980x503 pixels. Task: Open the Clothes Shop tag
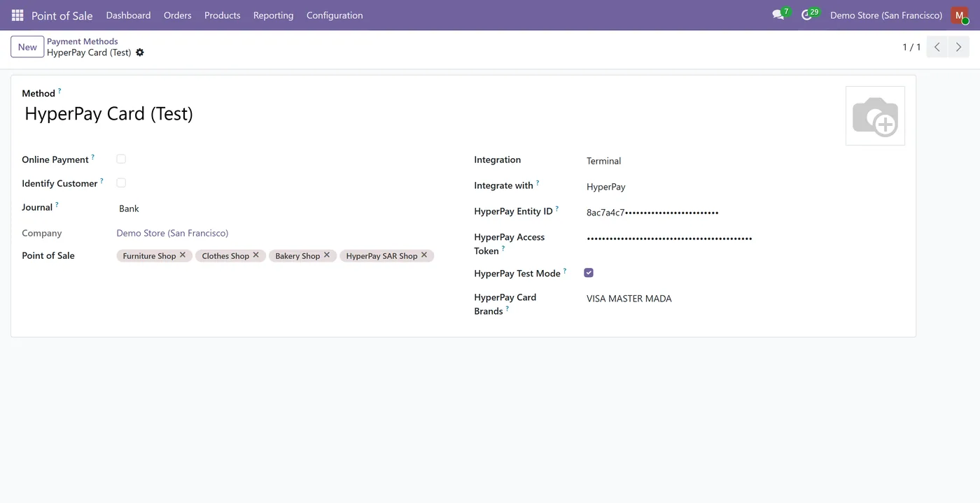(225, 256)
